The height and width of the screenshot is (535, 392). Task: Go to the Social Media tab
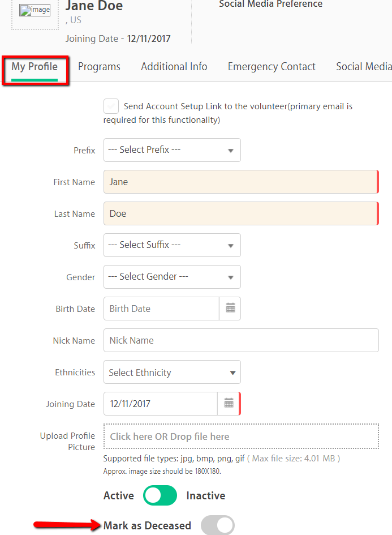coord(364,67)
